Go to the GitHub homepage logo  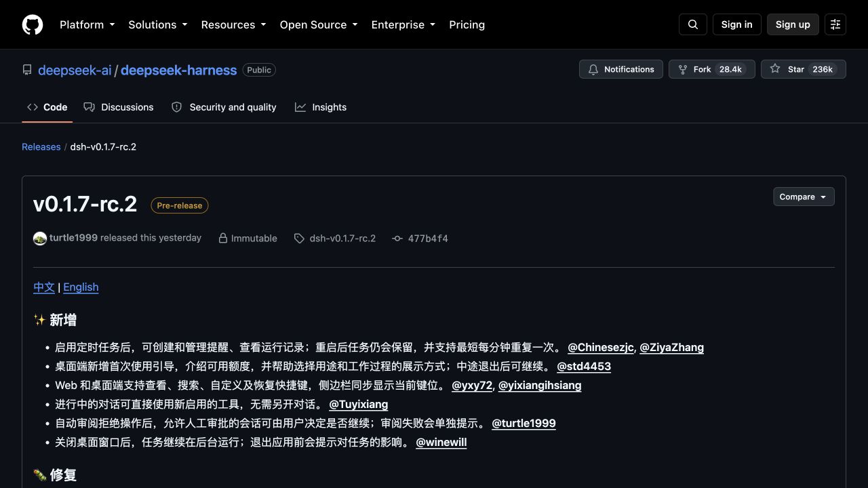tap(33, 24)
